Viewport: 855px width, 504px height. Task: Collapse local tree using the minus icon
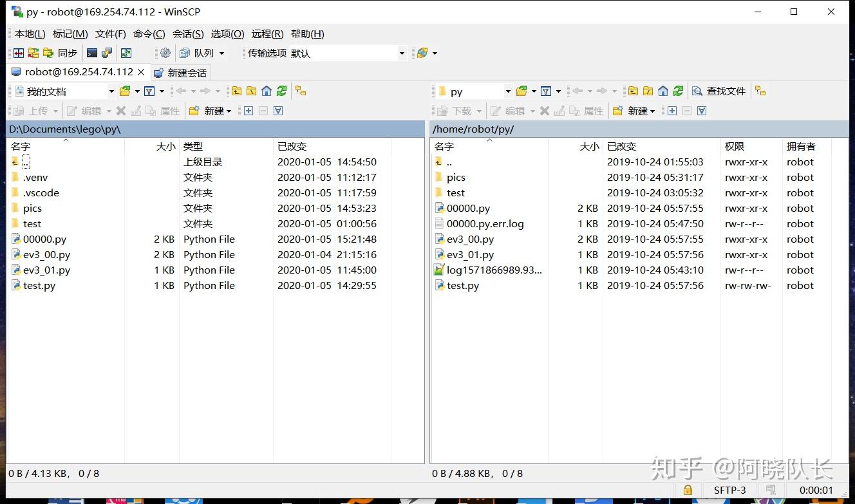[x=263, y=111]
